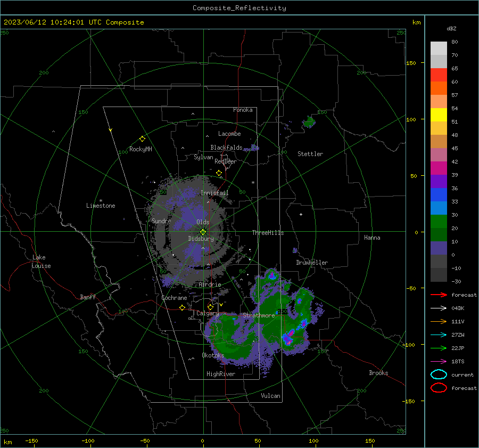479x448 pixels.
Task: Click the asterisk marker above Limestone
Action: pos(101,201)
